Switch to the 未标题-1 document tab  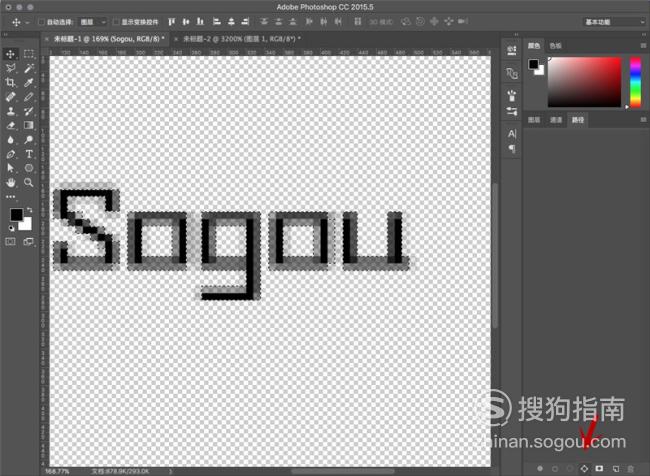tap(109, 39)
